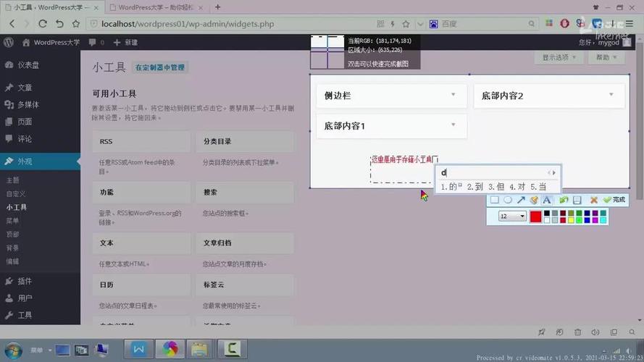Open 菜单 submenu item under 外观
The height and width of the screenshot is (362, 644).
pyautogui.click(x=13, y=221)
